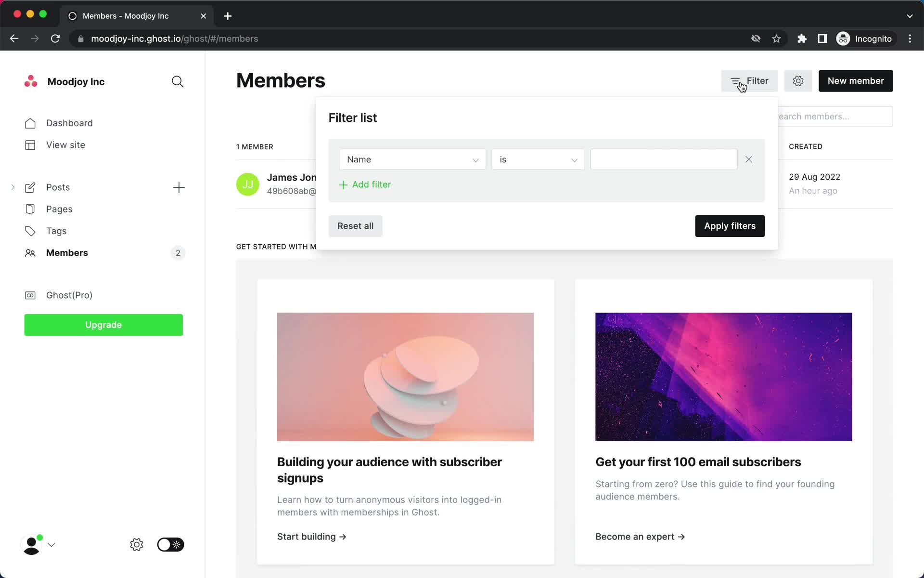Select the 'Filter' menu item

(x=749, y=80)
